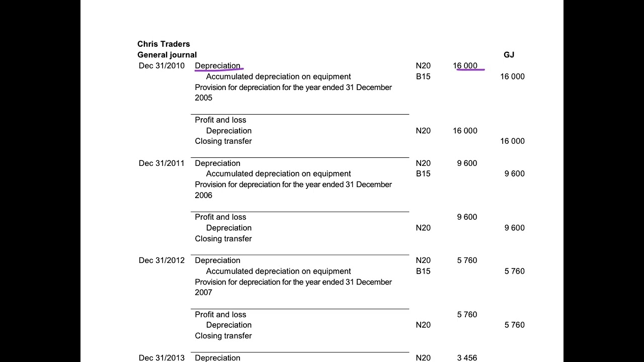Click the text ending in December 2005
Screen dimensions: 644x362
pos(293,93)
